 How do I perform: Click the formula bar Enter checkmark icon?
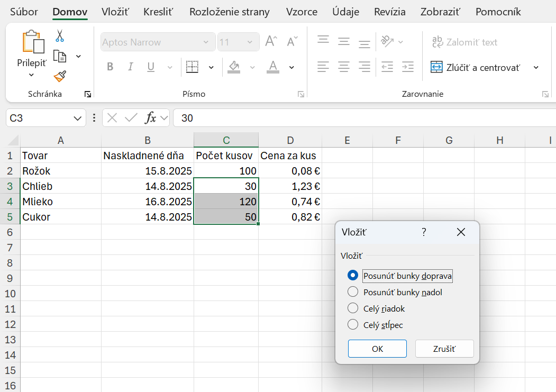click(x=131, y=117)
